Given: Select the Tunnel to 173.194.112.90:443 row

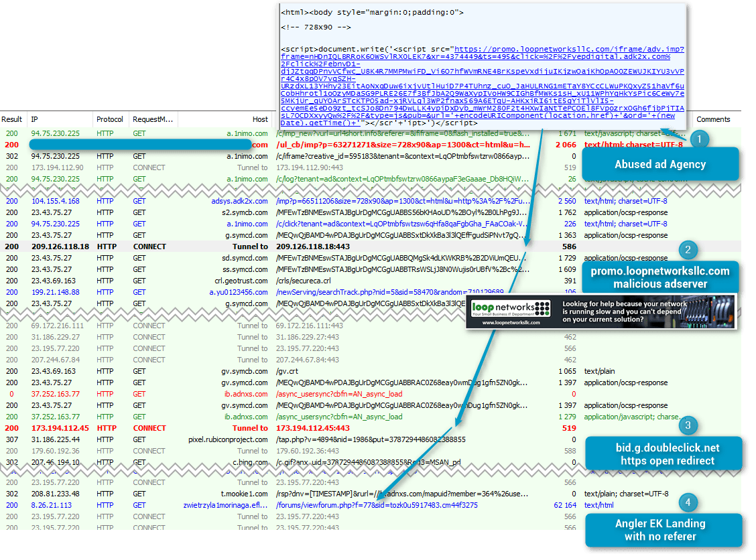Looking at the screenshot, I should 370,167.
